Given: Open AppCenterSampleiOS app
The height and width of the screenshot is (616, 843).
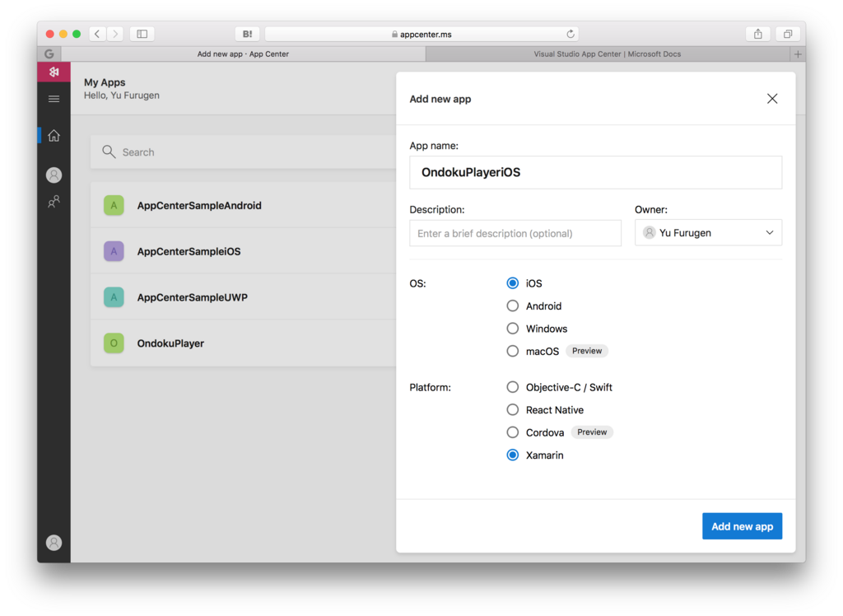Looking at the screenshot, I should pos(244,251).
